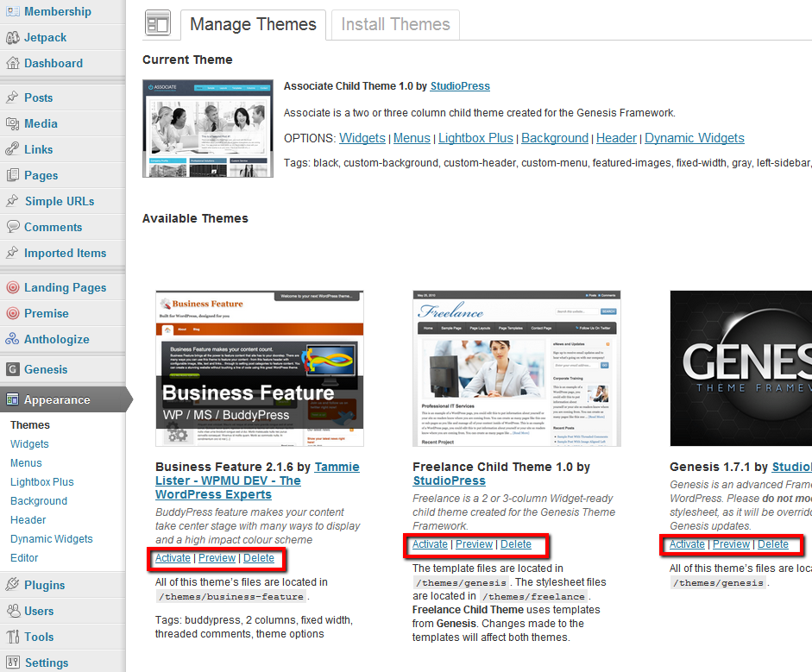Open Lightbox Plus in Appearance submenu

[42, 482]
